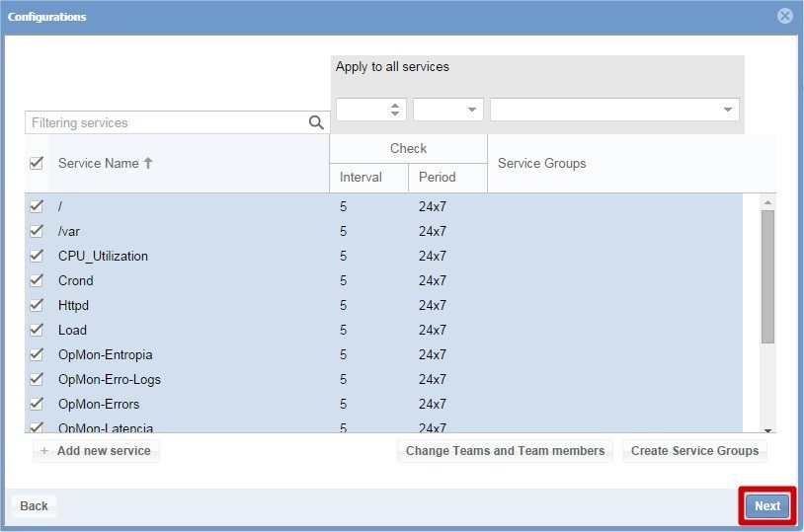This screenshot has width=804, height=532.
Task: Click Change Teams and Team members
Action: tap(505, 451)
